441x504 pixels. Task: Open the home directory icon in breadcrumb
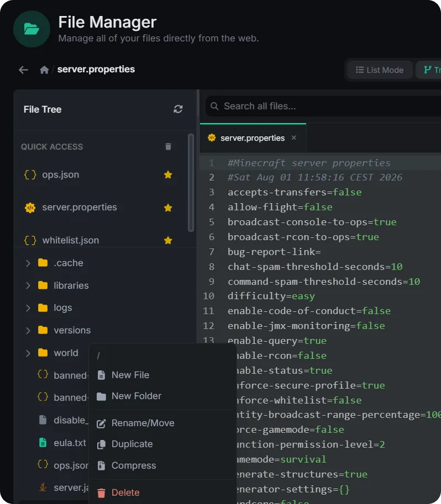[x=44, y=70]
